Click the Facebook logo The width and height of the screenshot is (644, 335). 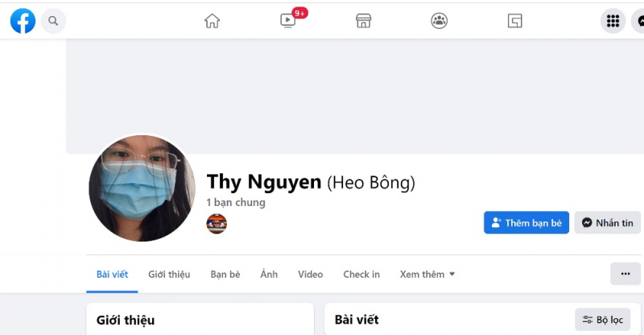pyautogui.click(x=23, y=21)
